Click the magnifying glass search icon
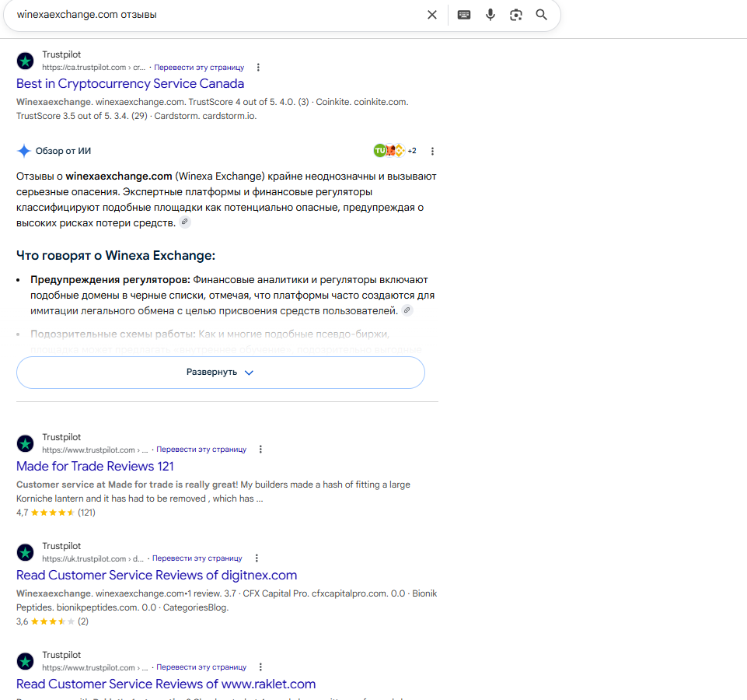The width and height of the screenshot is (747, 700). tap(541, 15)
